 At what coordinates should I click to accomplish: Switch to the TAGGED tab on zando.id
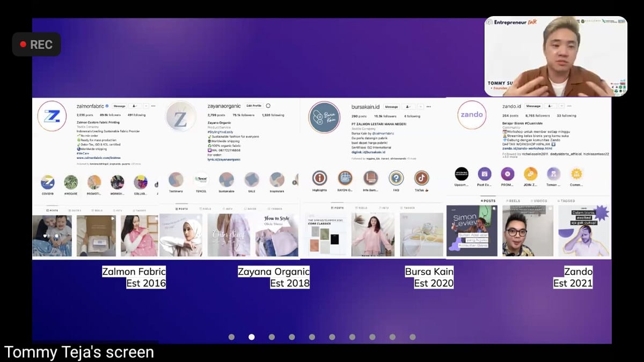[x=566, y=201]
